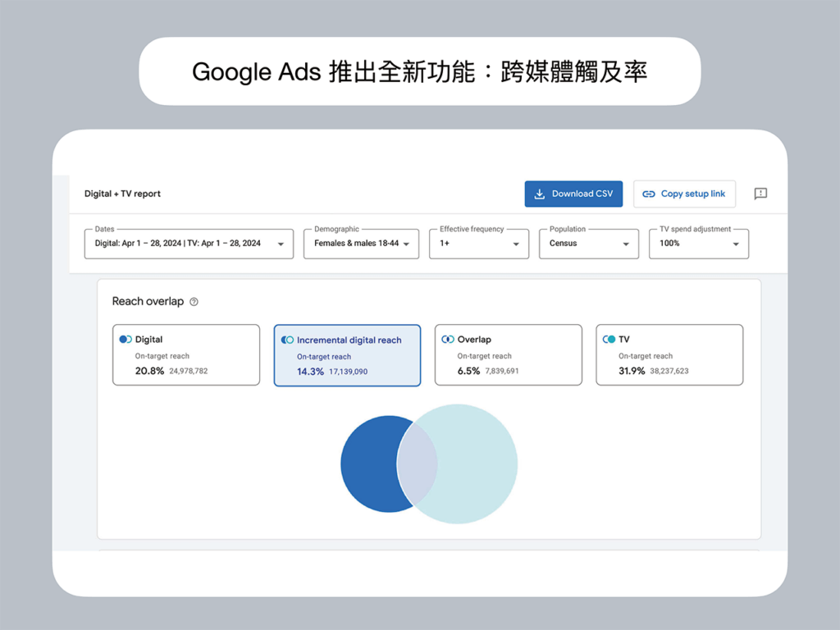The height and width of the screenshot is (630, 840).
Task: Expand the TV spend adjustment dropdown
Action: pyautogui.click(x=698, y=244)
